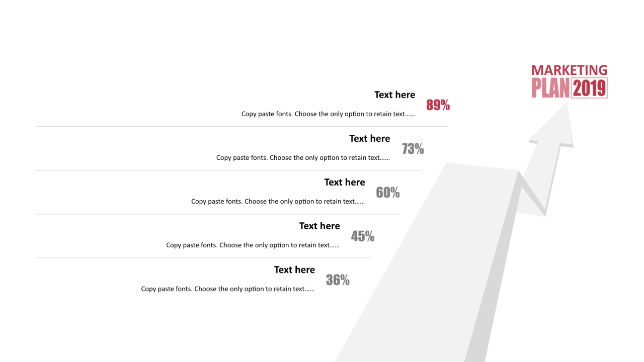Screen dimensions: 644x362
Task: Select the boxed 2019 year label
Action: pyautogui.click(x=590, y=88)
